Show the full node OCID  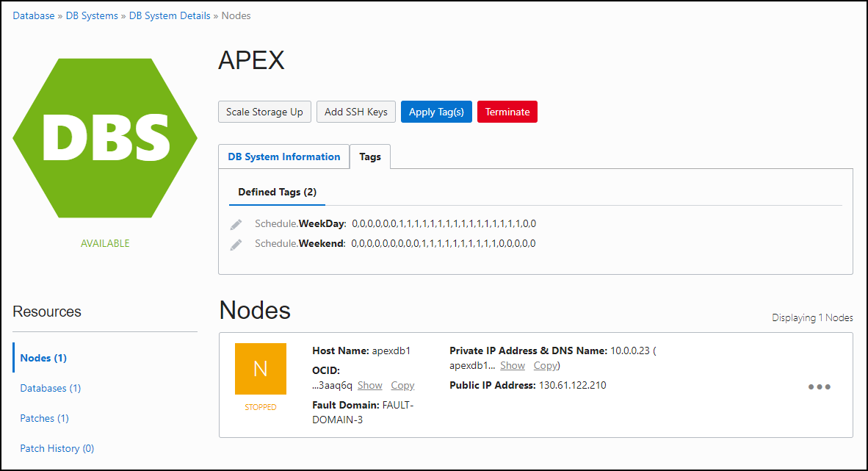370,385
